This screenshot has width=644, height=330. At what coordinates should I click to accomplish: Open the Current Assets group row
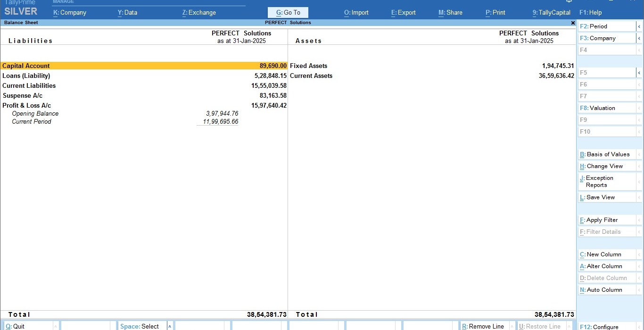tap(311, 76)
